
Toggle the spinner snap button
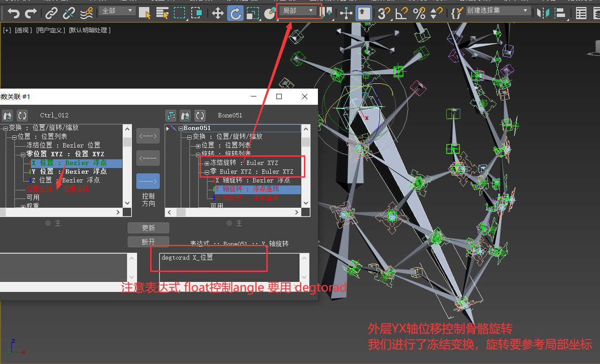click(436, 13)
